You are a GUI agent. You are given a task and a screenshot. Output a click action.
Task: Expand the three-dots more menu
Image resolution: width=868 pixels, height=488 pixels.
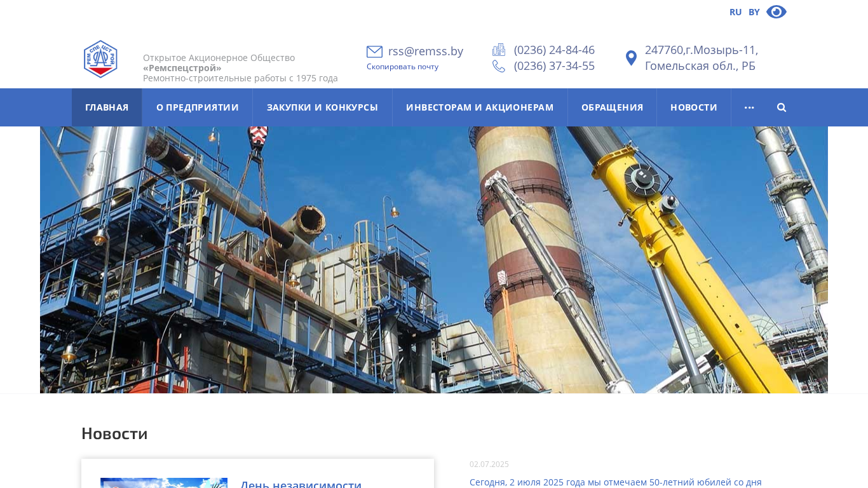[749, 107]
